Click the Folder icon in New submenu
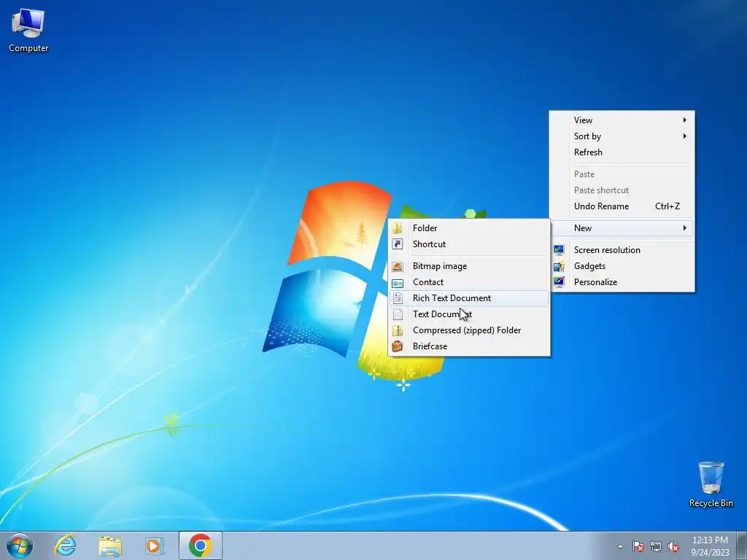 (x=398, y=228)
